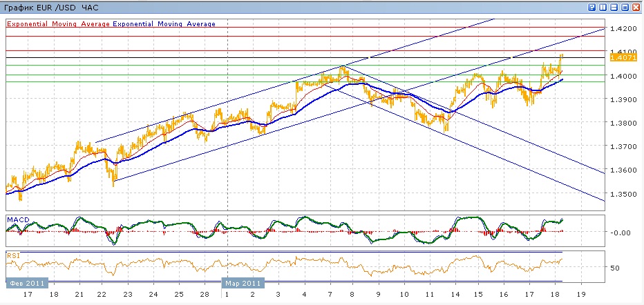Click the orange 1.4071 current price tag
The width and height of the screenshot is (644, 305).
pos(619,59)
